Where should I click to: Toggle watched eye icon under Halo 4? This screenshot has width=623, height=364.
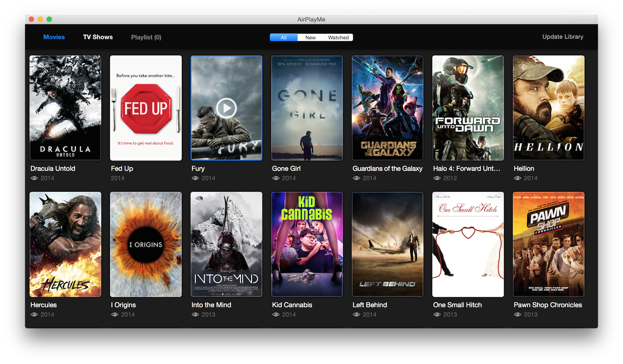437,178
